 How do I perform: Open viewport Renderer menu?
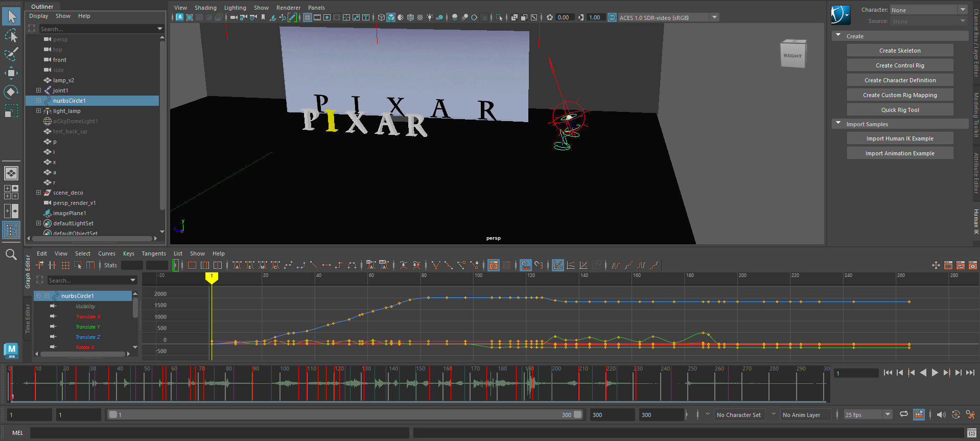pos(288,8)
